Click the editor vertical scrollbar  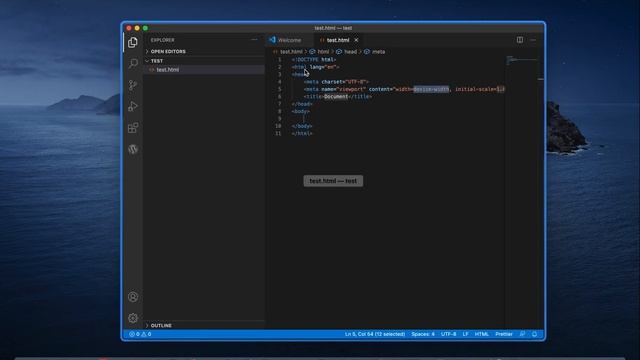pyautogui.click(x=541, y=192)
